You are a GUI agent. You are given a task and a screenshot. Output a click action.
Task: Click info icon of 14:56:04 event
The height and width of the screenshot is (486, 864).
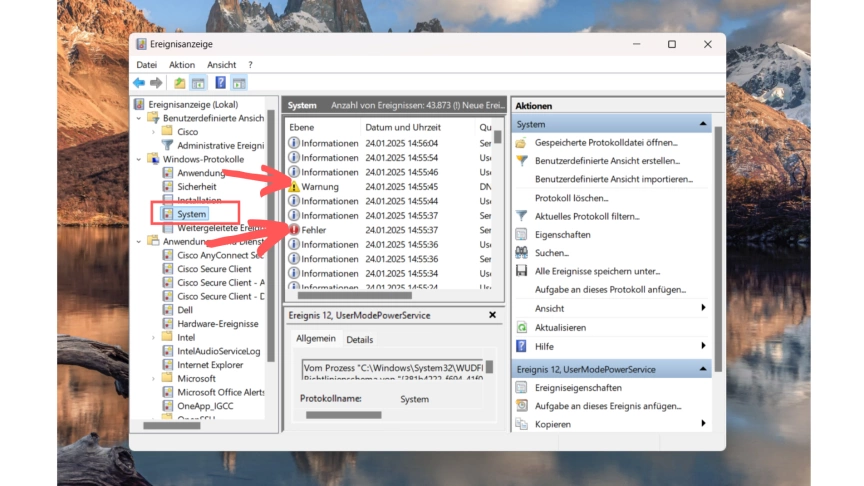coord(294,143)
